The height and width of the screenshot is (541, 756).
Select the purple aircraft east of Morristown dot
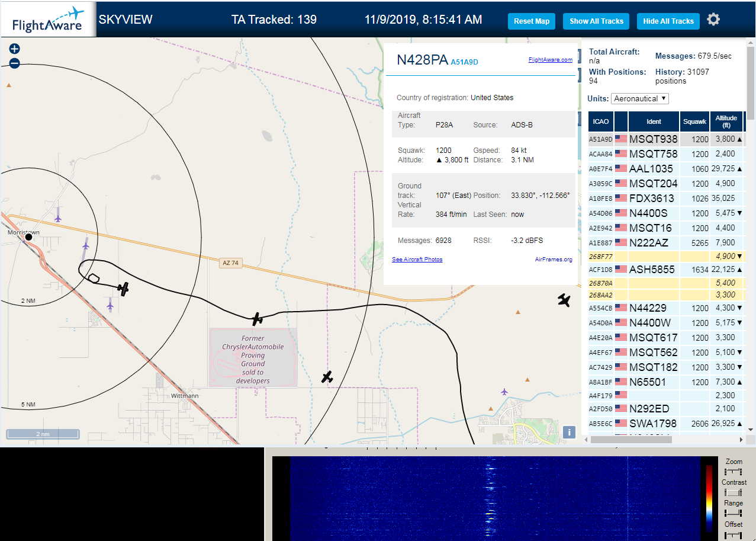86,245
